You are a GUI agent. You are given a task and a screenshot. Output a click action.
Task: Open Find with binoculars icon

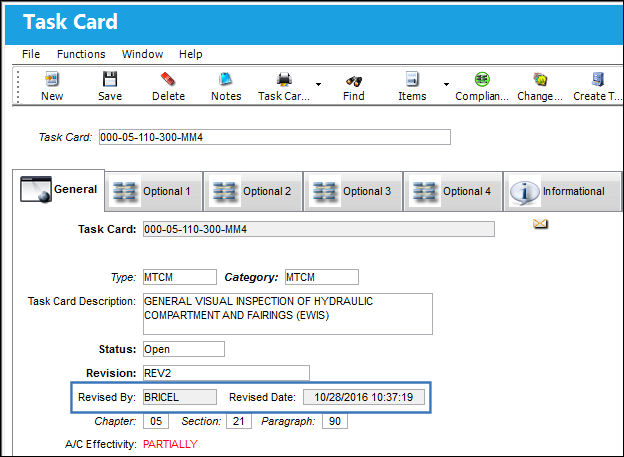coord(353,81)
